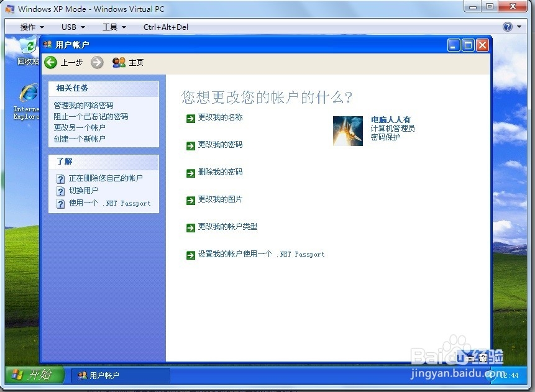Open the 工具 menu dropdown

click(114, 27)
